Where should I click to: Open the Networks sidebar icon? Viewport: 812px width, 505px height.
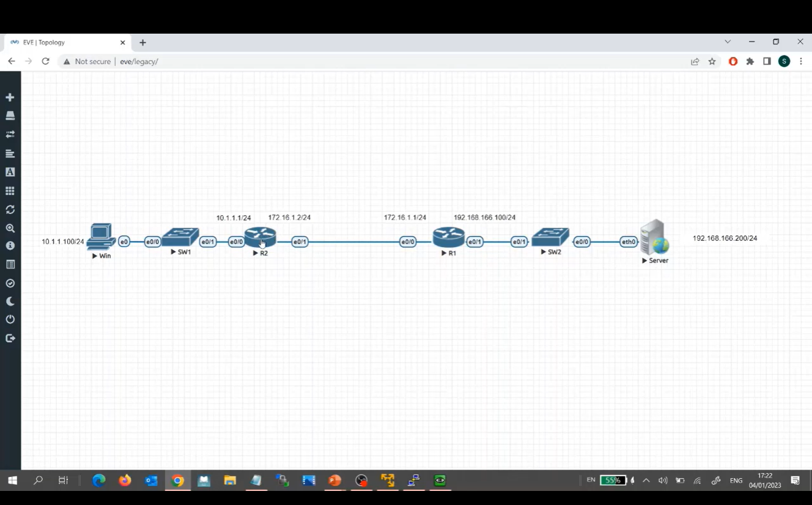(x=10, y=134)
